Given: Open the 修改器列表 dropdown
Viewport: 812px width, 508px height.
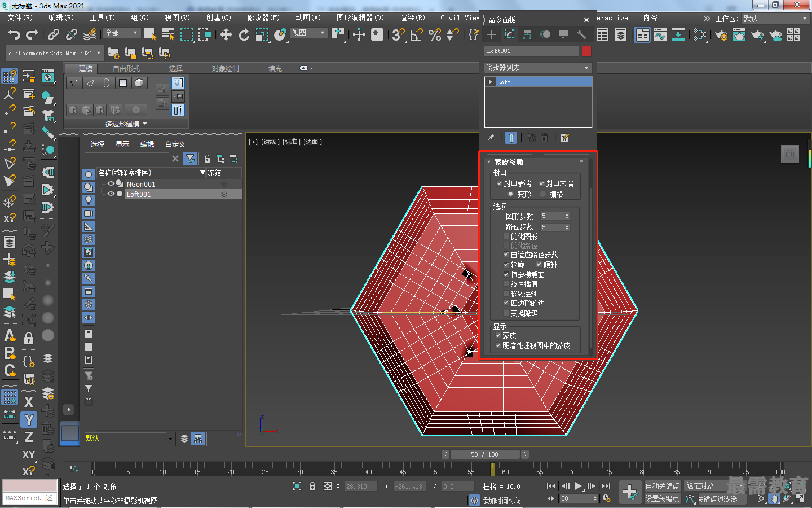Looking at the screenshot, I should pyautogui.click(x=538, y=68).
